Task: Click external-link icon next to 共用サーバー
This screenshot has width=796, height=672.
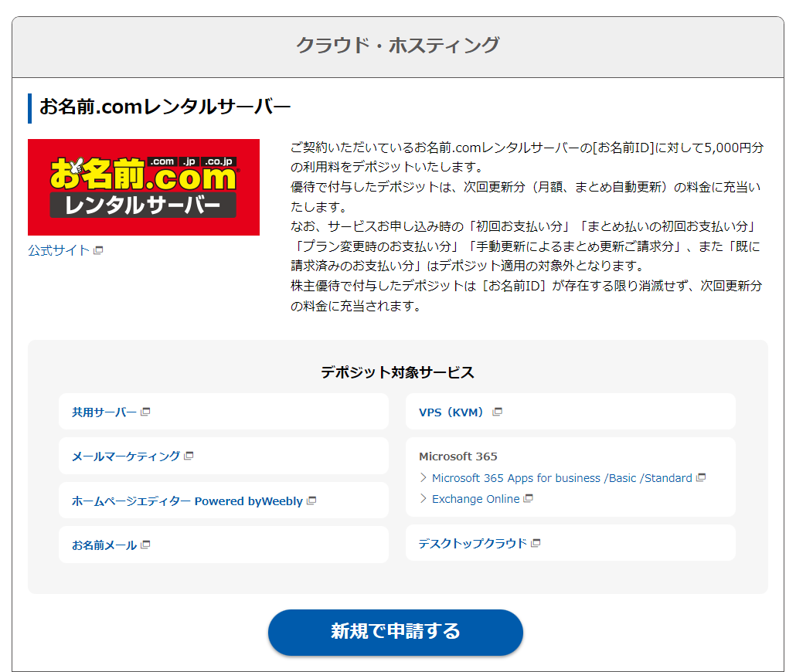Action: [145, 412]
